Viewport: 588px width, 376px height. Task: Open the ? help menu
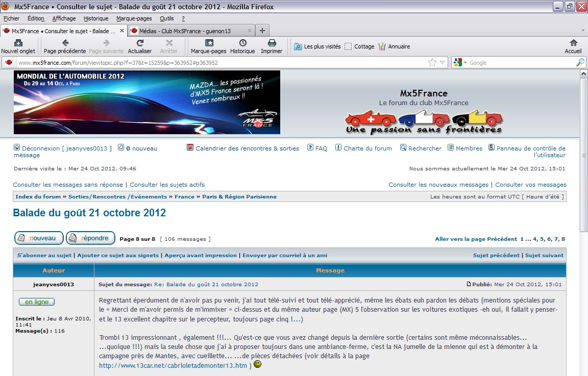click(183, 18)
